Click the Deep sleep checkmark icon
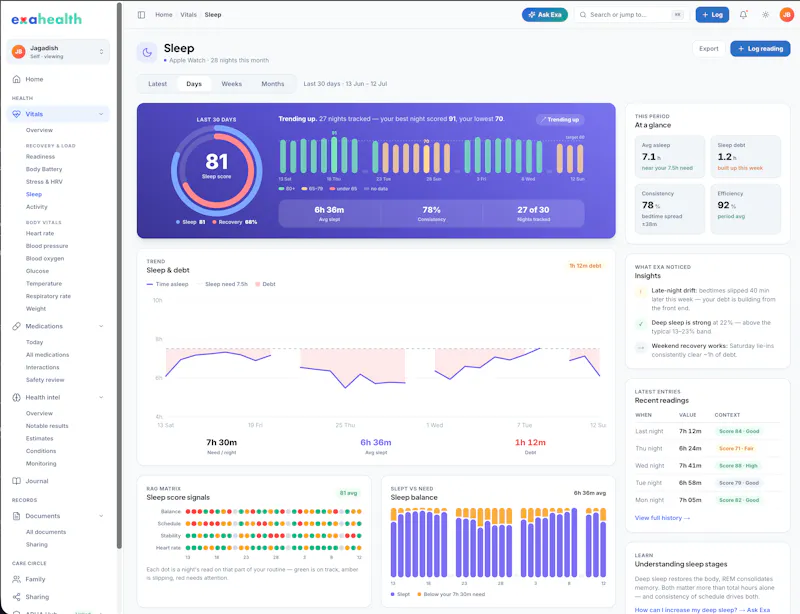 tap(640, 324)
